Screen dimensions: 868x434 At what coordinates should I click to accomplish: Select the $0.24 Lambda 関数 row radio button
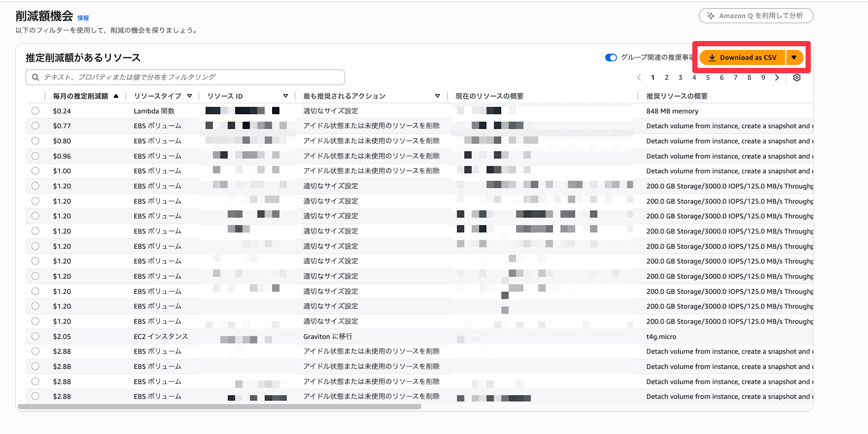(36, 111)
